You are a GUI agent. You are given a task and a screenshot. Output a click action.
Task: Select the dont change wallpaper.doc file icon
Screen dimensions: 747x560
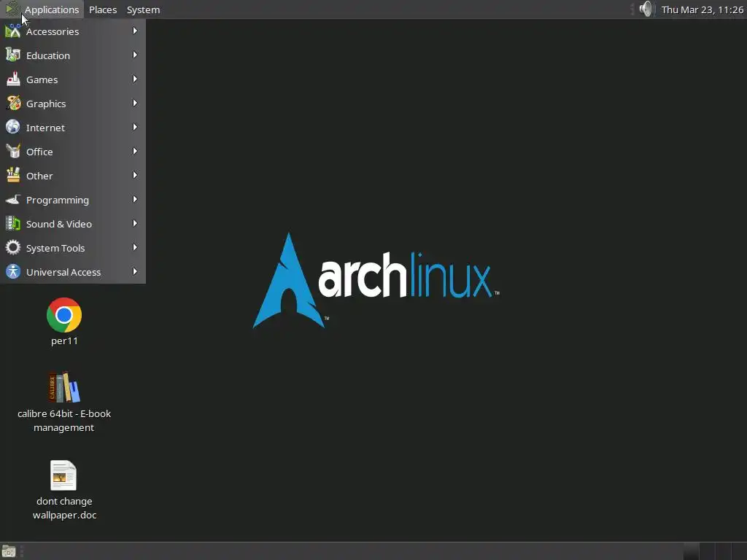(63, 475)
